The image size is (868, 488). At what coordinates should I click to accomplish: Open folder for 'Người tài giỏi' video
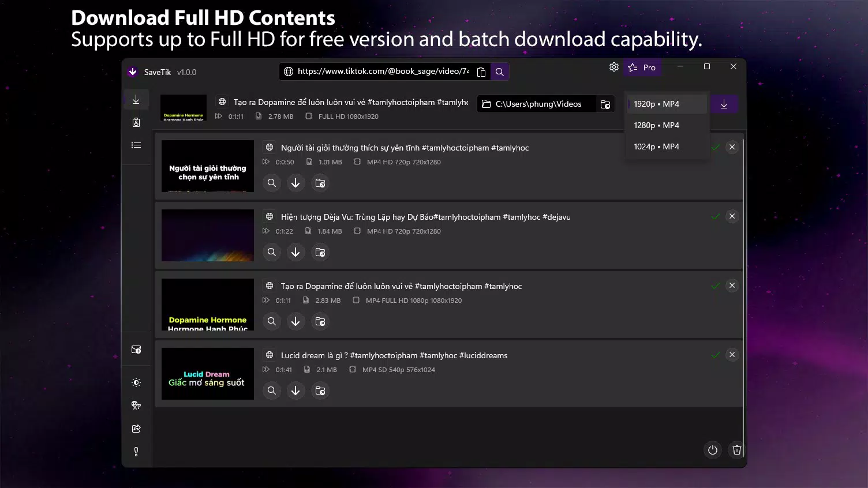(320, 183)
